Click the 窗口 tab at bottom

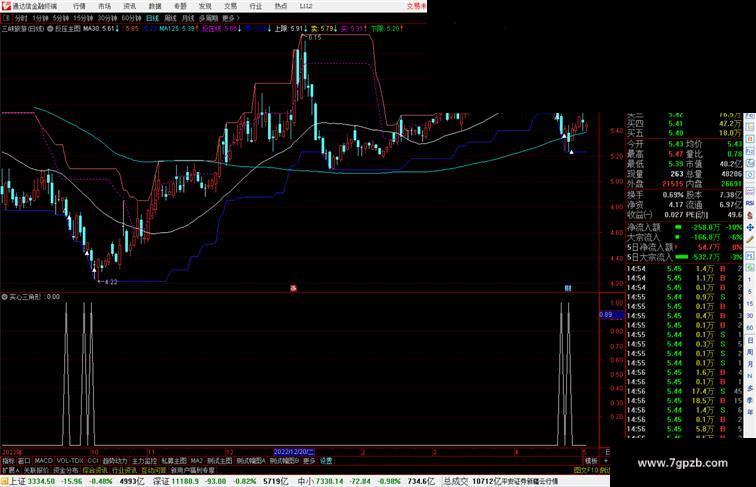(24, 461)
